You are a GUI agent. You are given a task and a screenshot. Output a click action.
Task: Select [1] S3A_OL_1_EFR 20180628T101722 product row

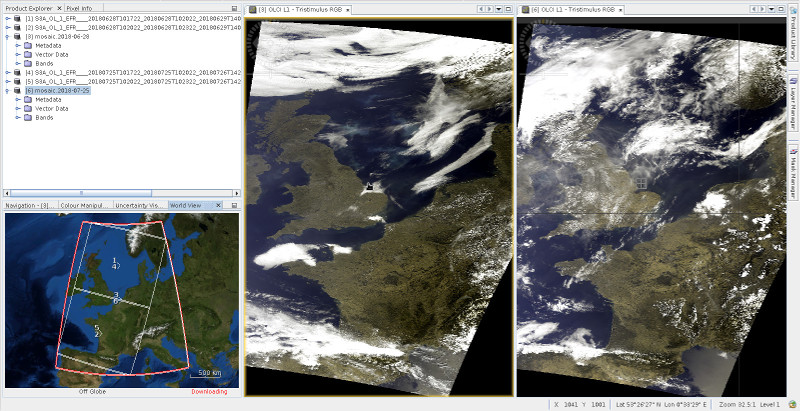click(x=133, y=19)
